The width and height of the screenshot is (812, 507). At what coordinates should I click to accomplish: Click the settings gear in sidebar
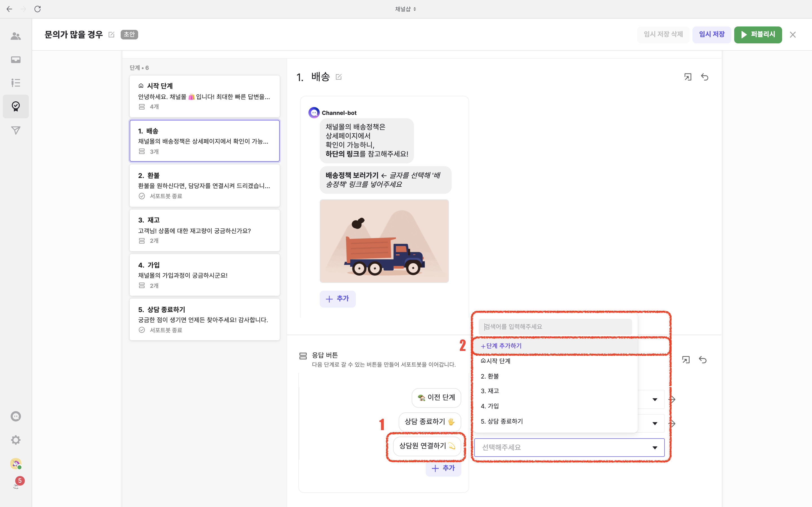(x=16, y=440)
